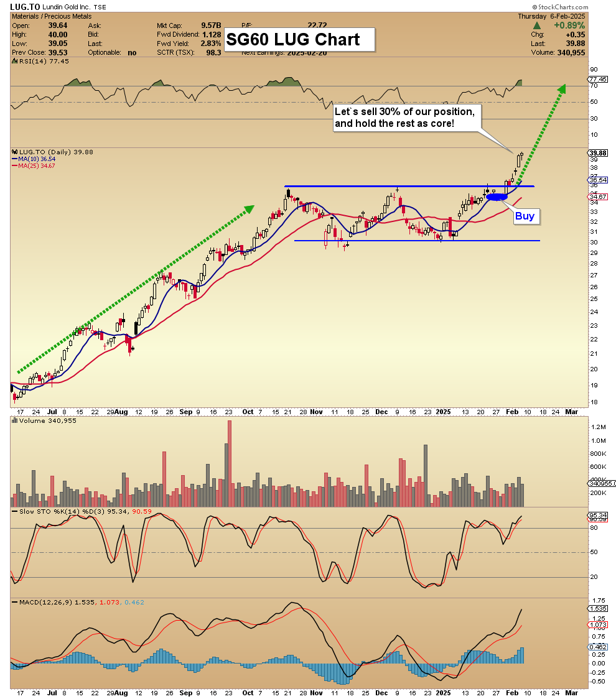Click the upper blue resistance line at 36
Viewport: 616px width, 699px height.
pos(409,186)
